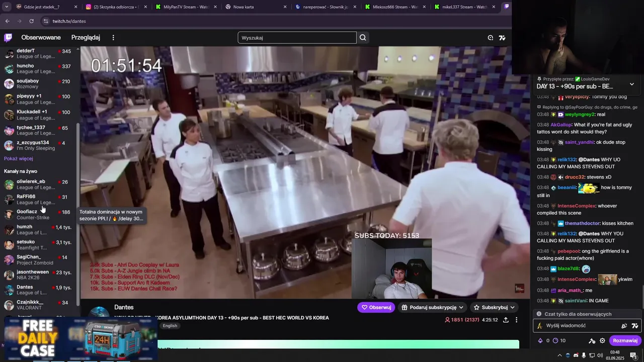Click the whispers icon in top navigation

[x=490, y=38]
